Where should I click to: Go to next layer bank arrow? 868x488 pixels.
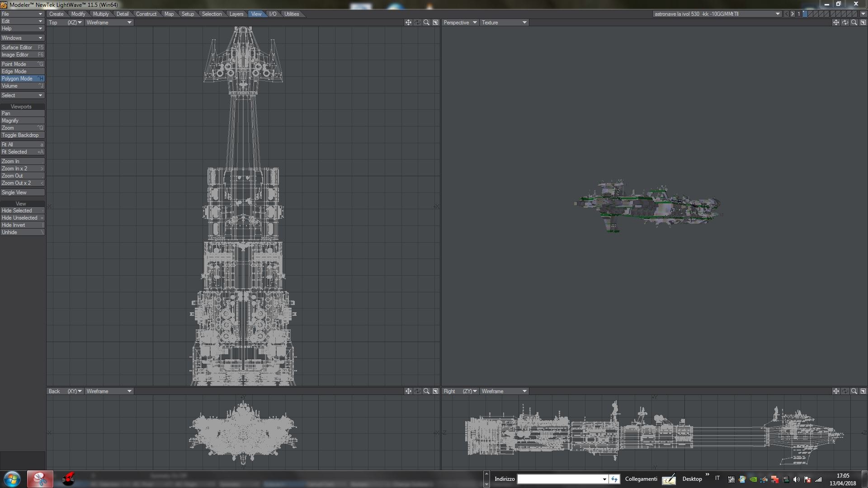pos(793,14)
